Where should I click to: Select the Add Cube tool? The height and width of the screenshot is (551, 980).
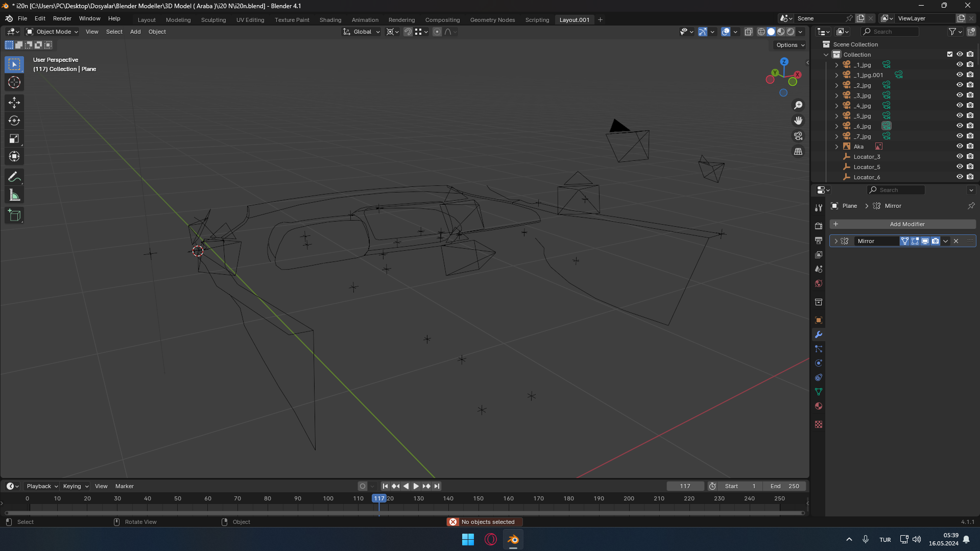pos(14,215)
